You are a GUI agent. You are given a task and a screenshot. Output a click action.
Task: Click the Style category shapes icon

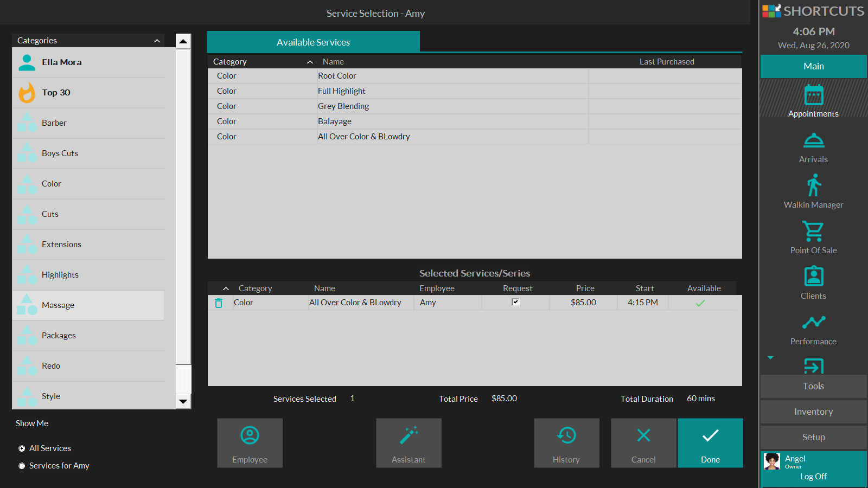click(x=27, y=396)
